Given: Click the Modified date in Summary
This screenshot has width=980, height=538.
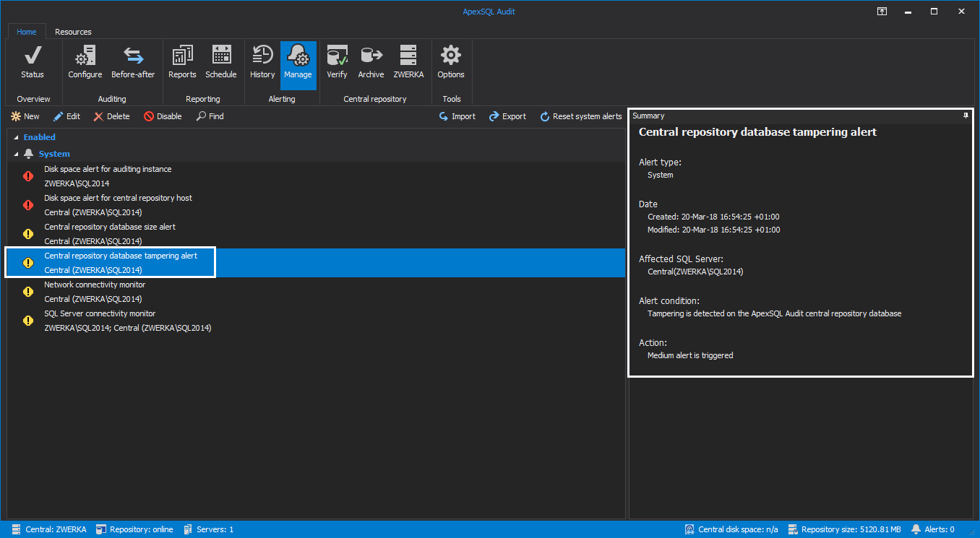Looking at the screenshot, I should 714,230.
